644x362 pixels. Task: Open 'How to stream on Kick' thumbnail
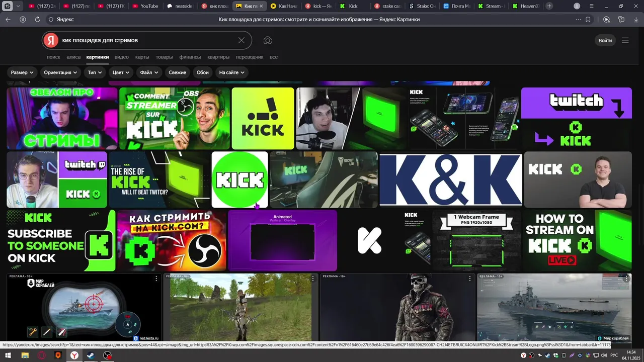(x=577, y=240)
